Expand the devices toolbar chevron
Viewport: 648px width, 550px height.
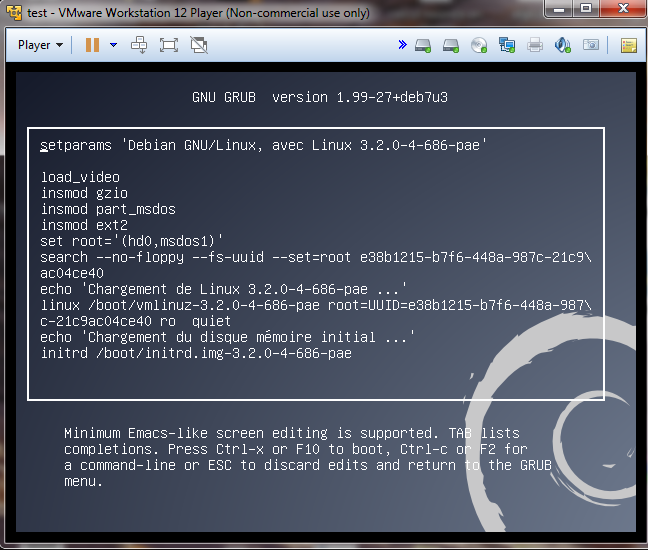click(x=402, y=45)
